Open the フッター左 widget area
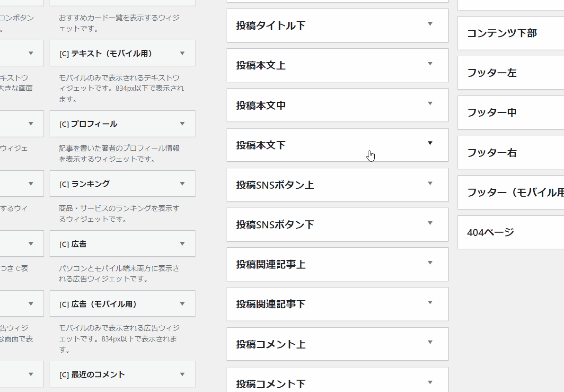The height and width of the screenshot is (392, 564). click(492, 73)
